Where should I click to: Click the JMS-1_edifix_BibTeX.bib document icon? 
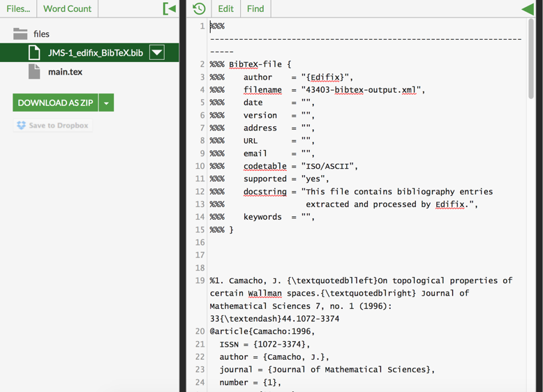34,52
